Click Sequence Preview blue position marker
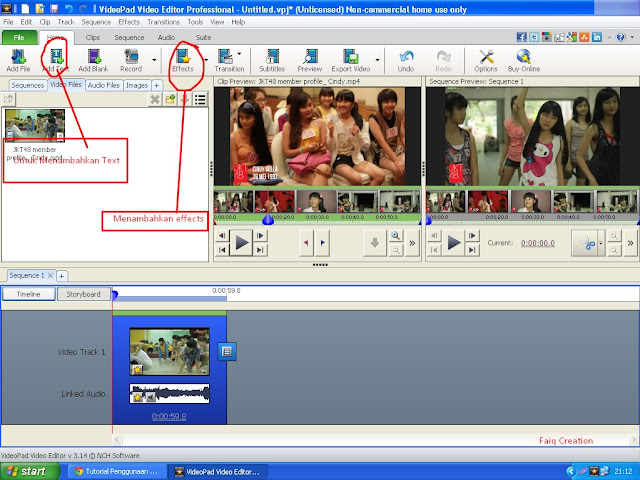Viewport: 640px width, 480px height. pos(429,221)
